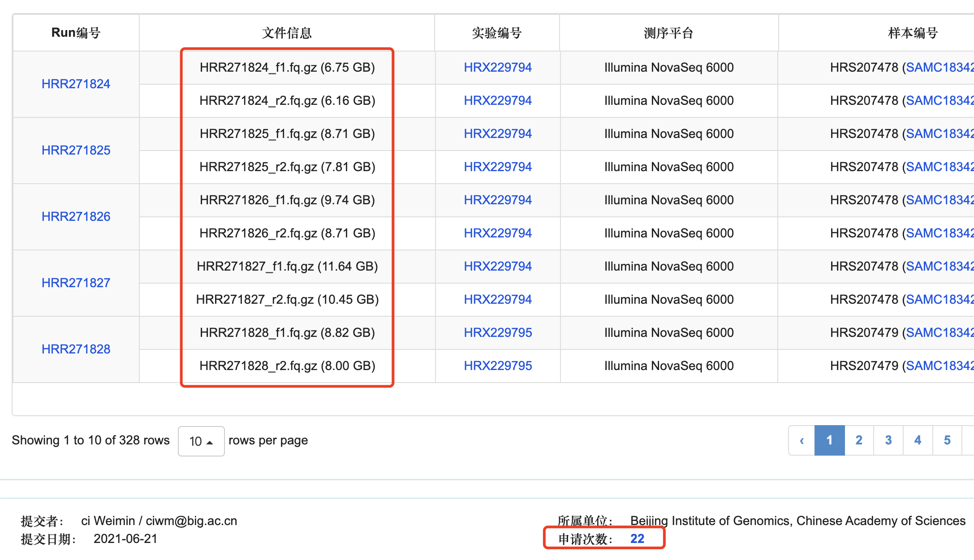
Task: Select file HRR271828_f1.fq.gz (8.82 GB)
Action: click(287, 332)
